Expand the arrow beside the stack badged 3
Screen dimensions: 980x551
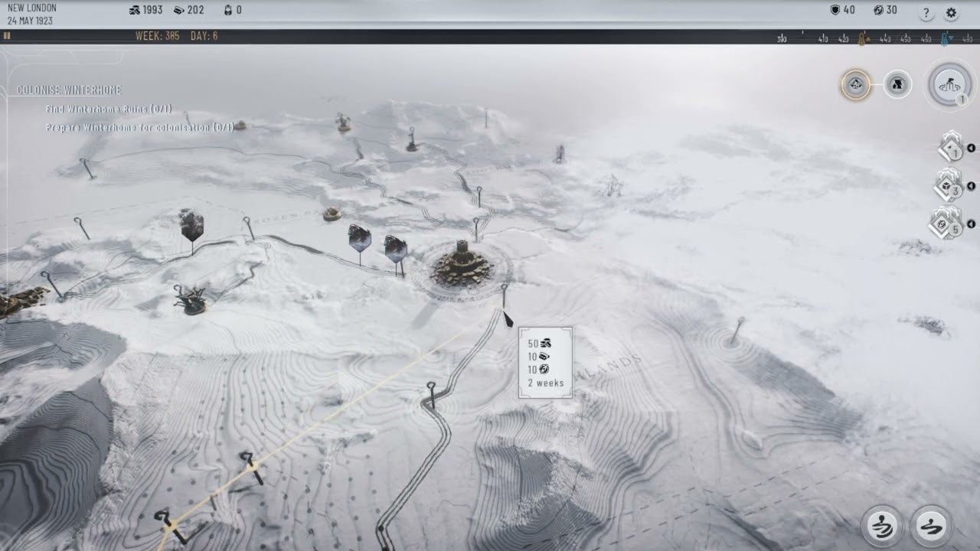pos(971,186)
